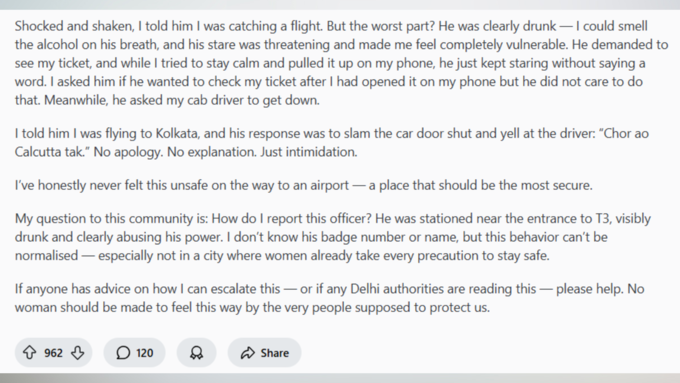Click the word 'Kolkata' in the post
Image resolution: width=680 pixels, height=383 pixels.
pos(177,133)
